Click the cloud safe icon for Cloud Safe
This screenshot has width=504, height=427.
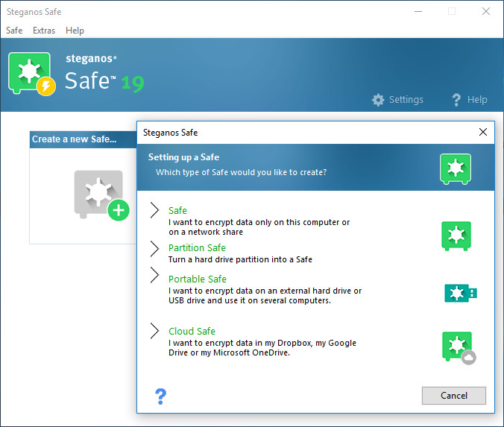[459, 348]
